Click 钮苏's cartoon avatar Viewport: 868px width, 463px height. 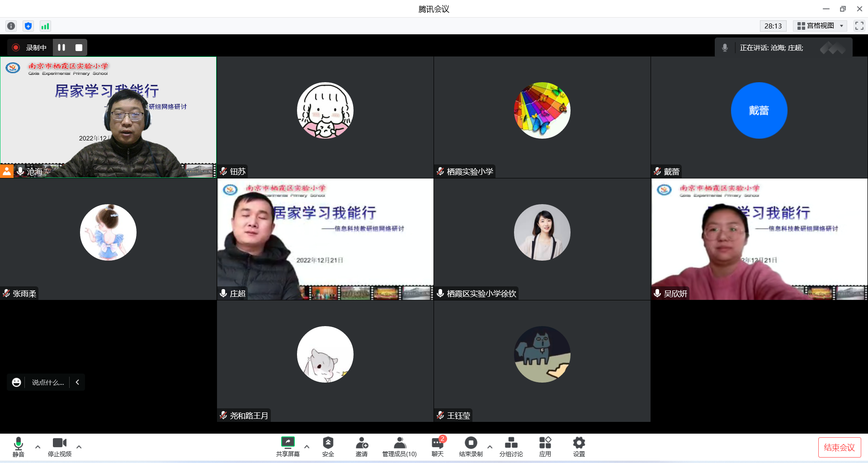click(325, 110)
